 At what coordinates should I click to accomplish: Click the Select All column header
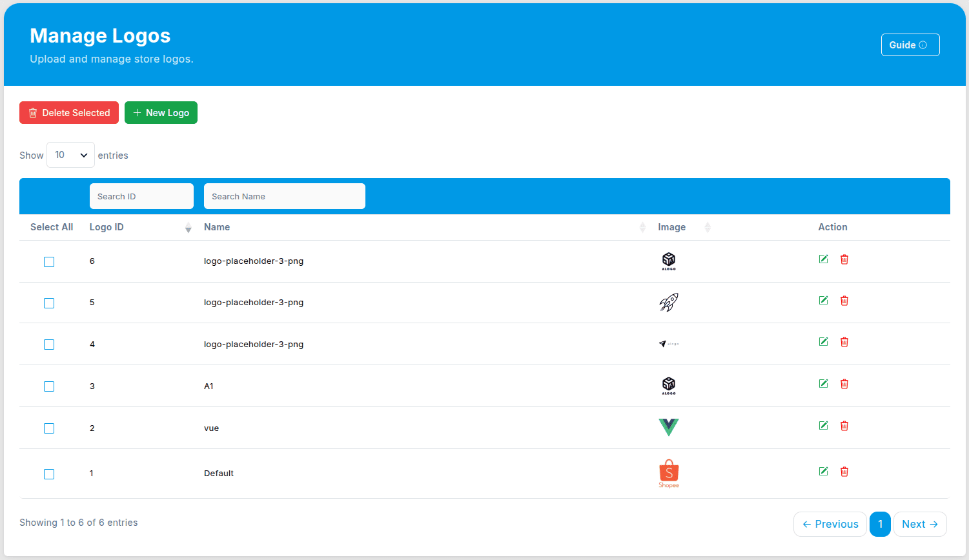(x=52, y=227)
